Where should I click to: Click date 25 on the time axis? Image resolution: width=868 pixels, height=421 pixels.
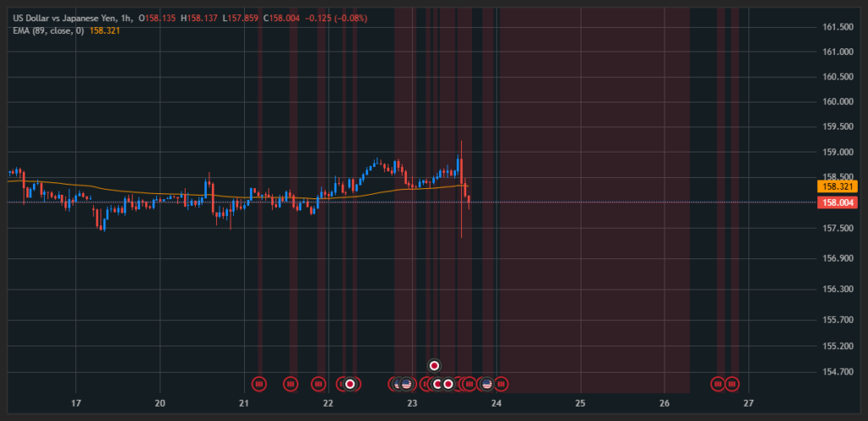click(581, 402)
